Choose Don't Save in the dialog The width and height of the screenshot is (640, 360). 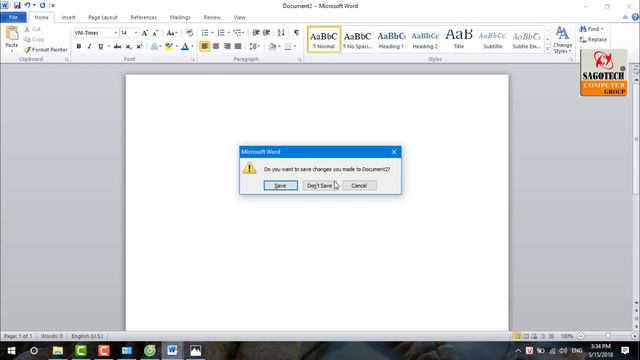[319, 185]
